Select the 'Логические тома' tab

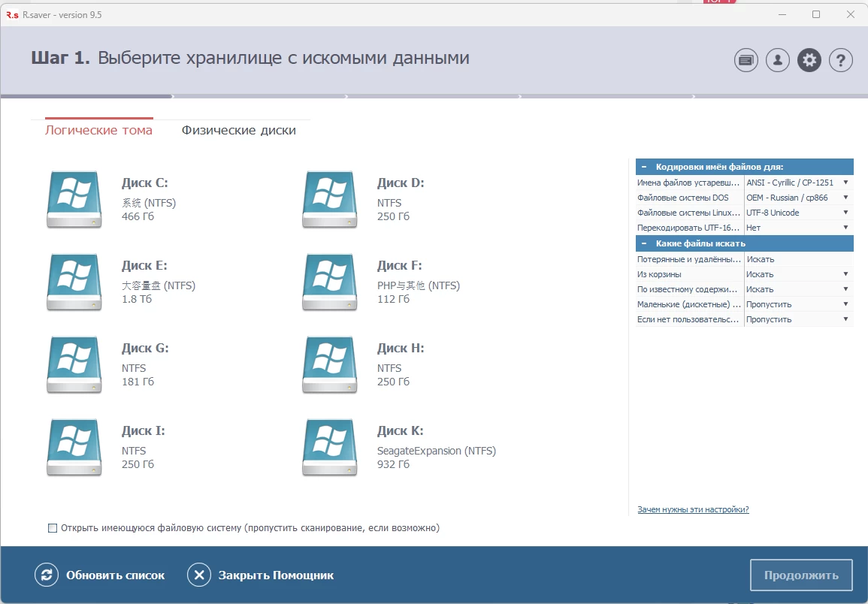(98, 131)
